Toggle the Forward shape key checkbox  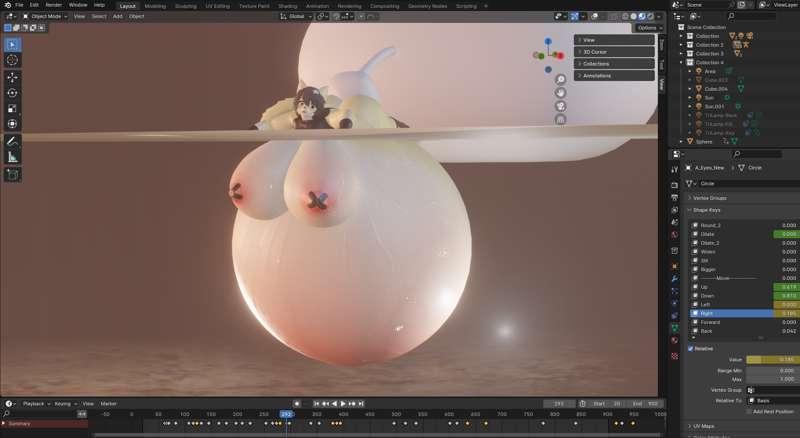pyautogui.click(x=695, y=322)
